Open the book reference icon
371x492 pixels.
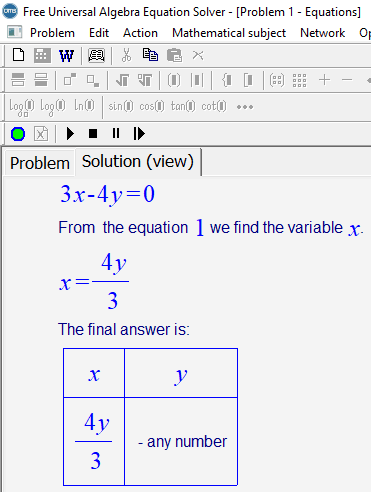pyautogui.click(x=96, y=55)
